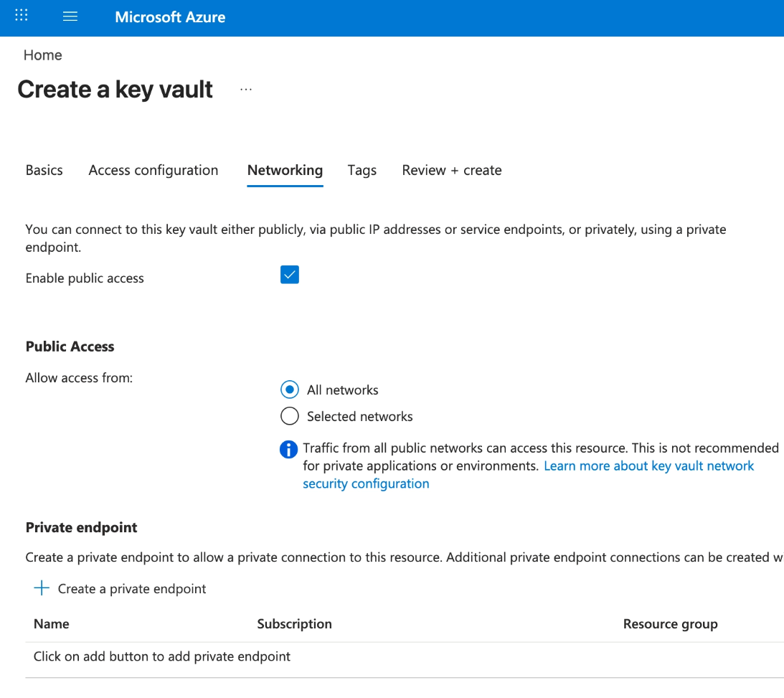
Task: Click the Subscription column header
Action: point(295,623)
